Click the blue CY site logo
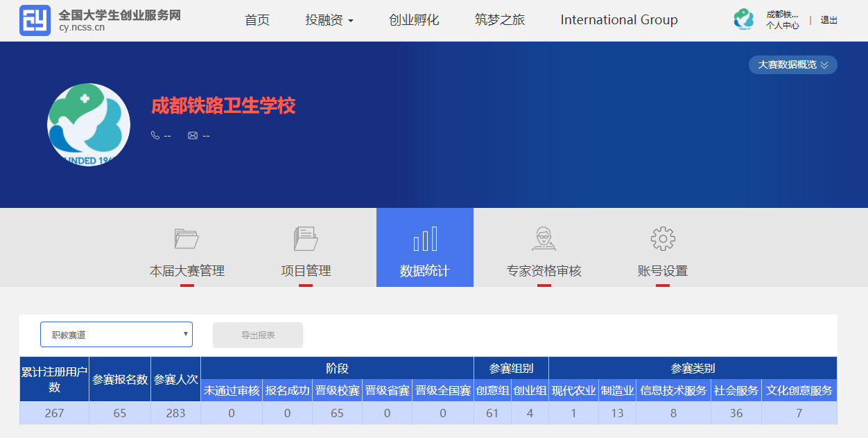 [x=35, y=21]
